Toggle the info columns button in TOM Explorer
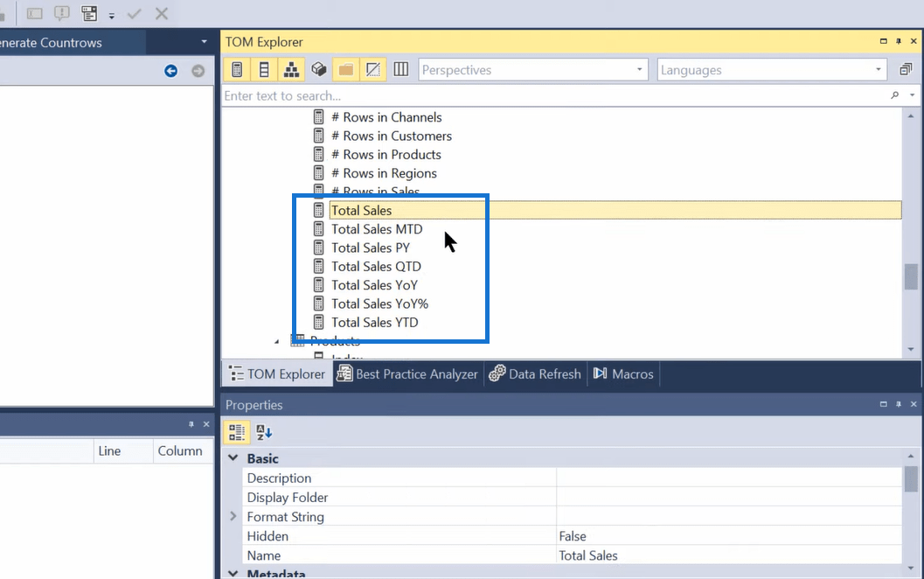The height and width of the screenshot is (579, 924). point(400,70)
